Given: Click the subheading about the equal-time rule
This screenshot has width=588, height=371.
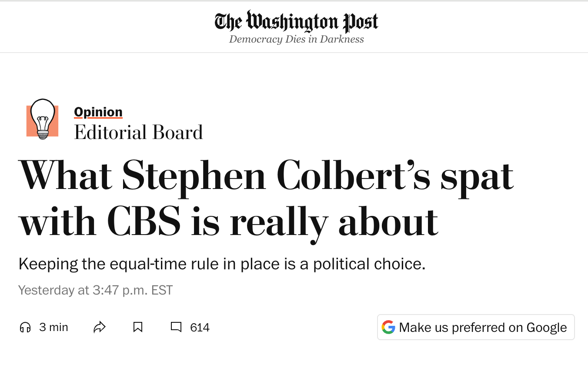Looking at the screenshot, I should pyautogui.click(x=222, y=264).
